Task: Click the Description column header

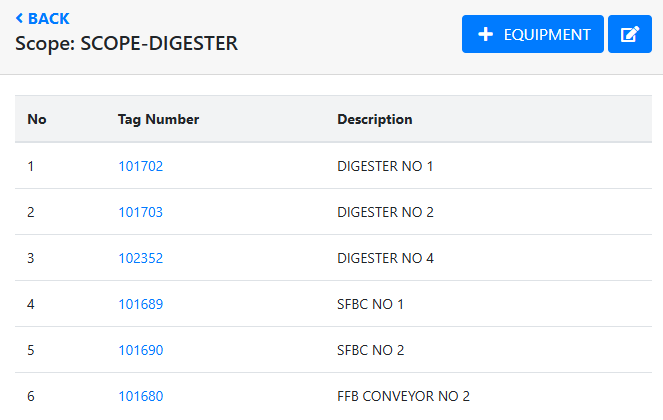Action: (374, 120)
